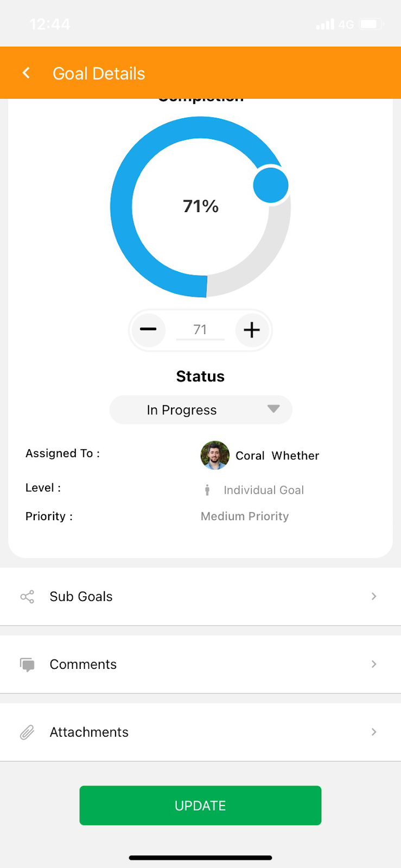Screen dimensions: 401x868
Task: Expand Comments using its chevron
Action: coord(374,665)
